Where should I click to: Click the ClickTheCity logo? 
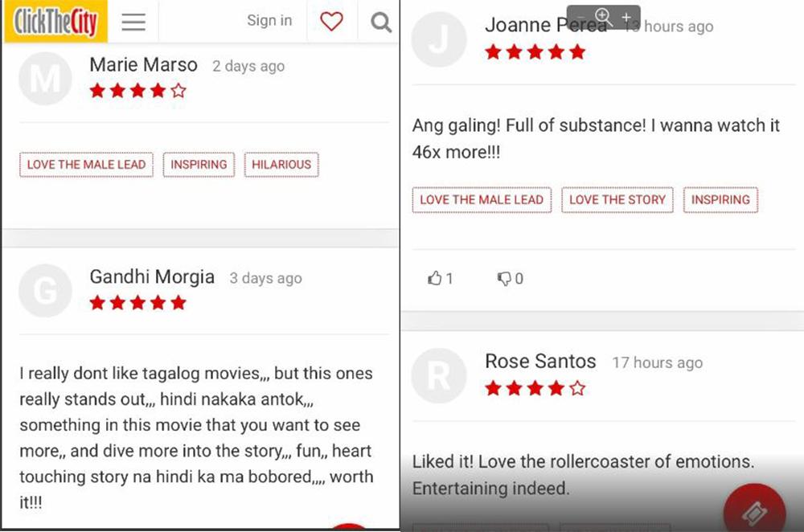tap(55, 22)
